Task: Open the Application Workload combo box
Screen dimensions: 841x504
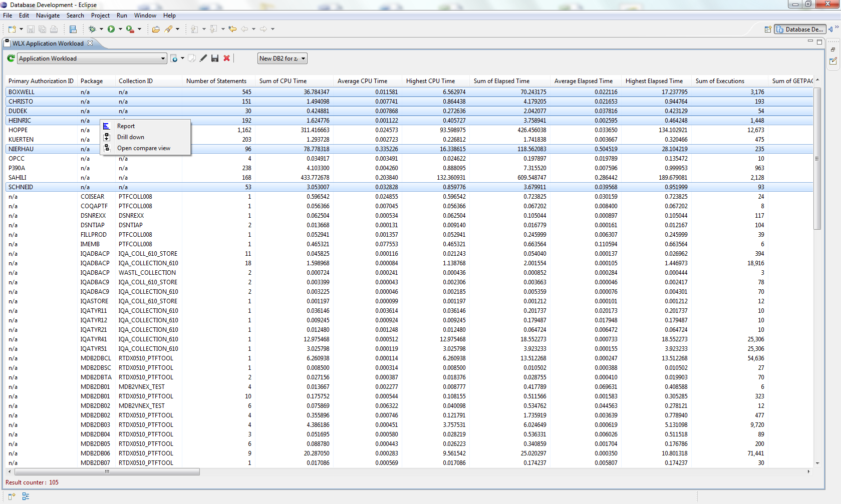Action: (x=92, y=59)
